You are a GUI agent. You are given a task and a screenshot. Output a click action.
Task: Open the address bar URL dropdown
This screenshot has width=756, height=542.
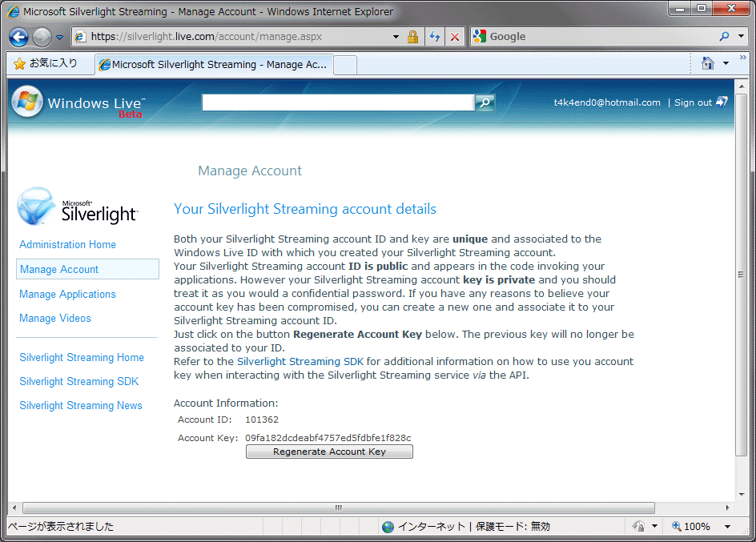coord(396,37)
